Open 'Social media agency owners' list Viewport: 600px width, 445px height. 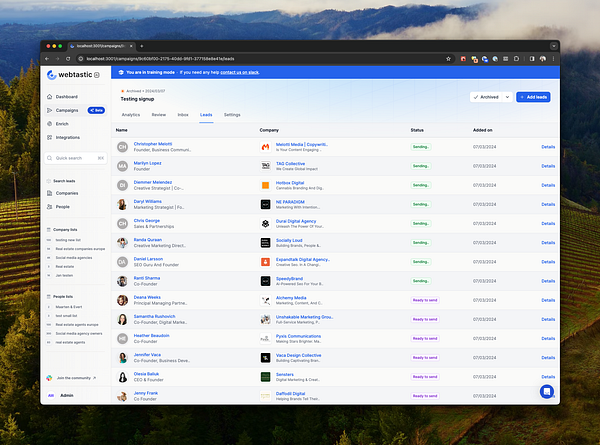point(79,334)
